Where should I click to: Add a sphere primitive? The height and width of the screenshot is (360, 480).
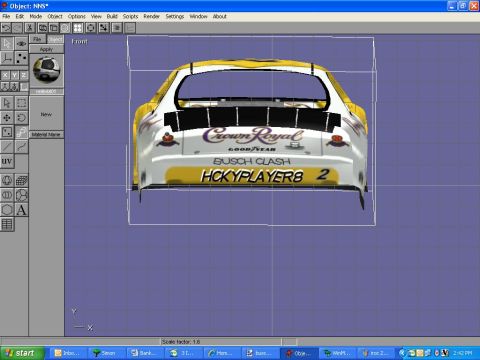[x=7, y=181]
